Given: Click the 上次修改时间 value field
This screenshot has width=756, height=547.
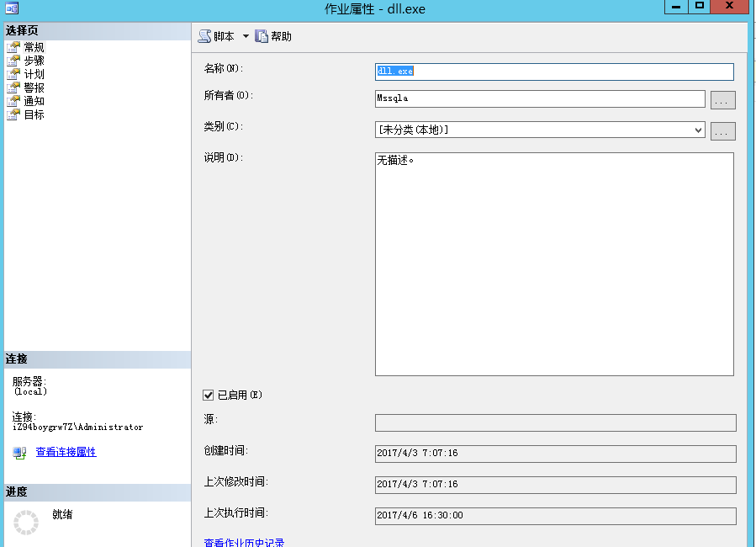Looking at the screenshot, I should click(555, 485).
